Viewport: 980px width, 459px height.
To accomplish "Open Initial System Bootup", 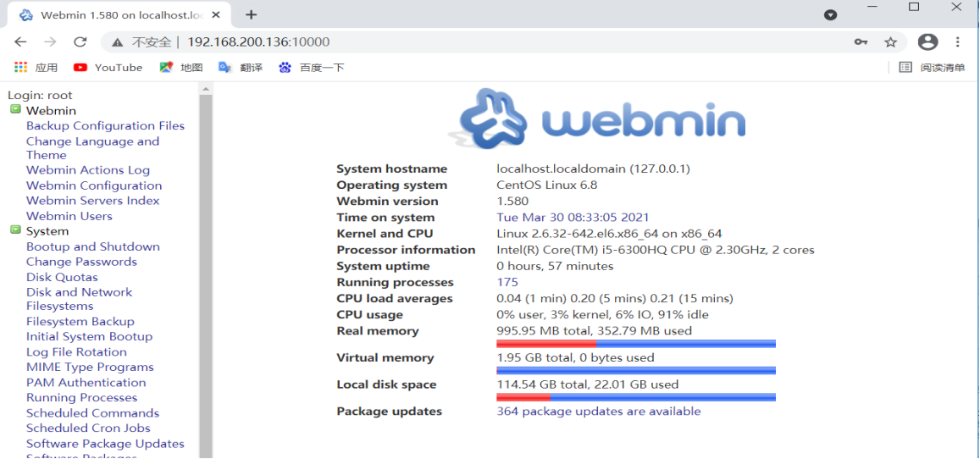I will tap(89, 336).
